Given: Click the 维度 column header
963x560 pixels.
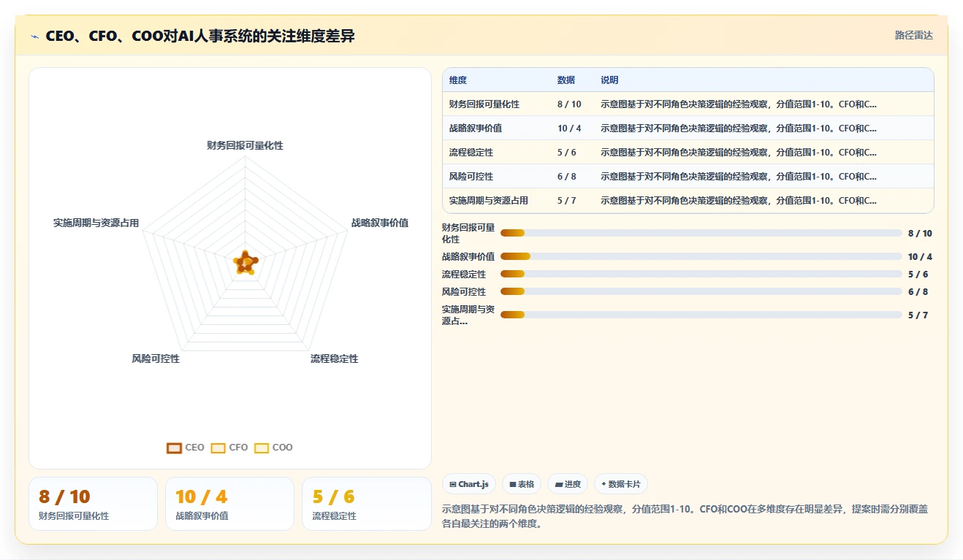Looking at the screenshot, I should coord(458,80).
